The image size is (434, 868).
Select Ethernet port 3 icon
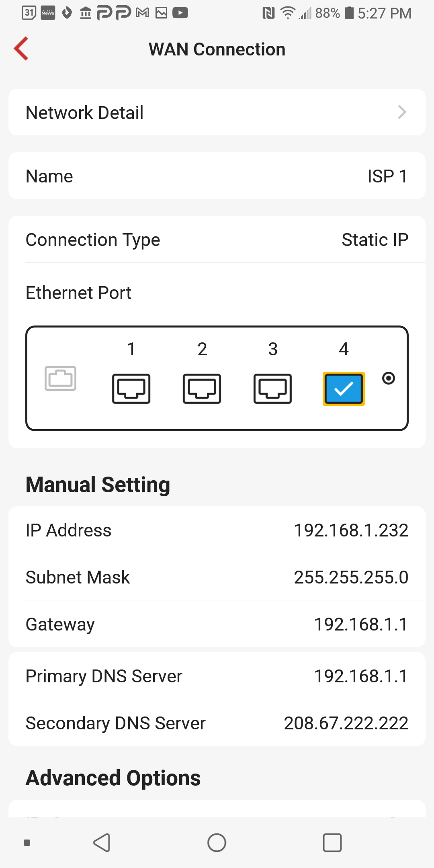(x=272, y=389)
